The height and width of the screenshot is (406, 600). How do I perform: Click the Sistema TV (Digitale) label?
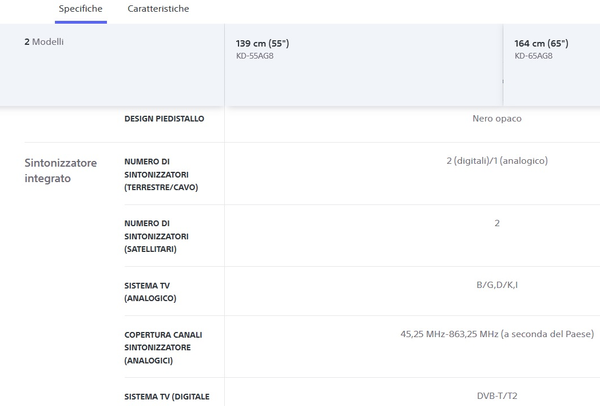(x=167, y=397)
